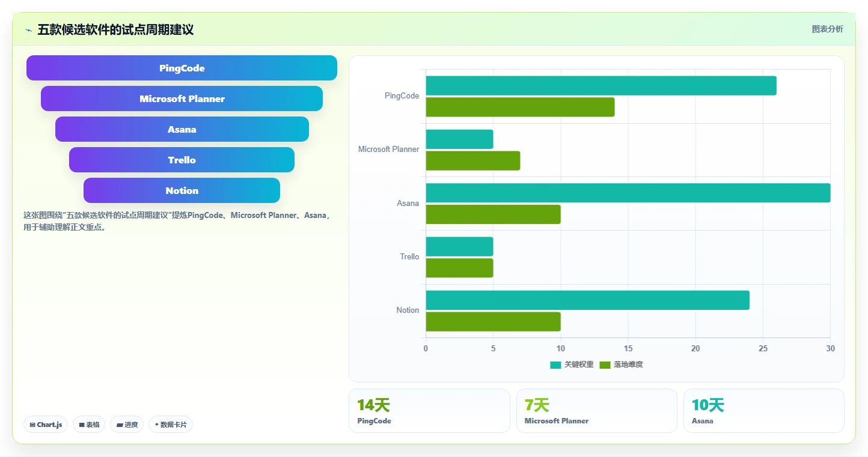
Task: Click the x-axis tick label 0
Action: point(426,348)
